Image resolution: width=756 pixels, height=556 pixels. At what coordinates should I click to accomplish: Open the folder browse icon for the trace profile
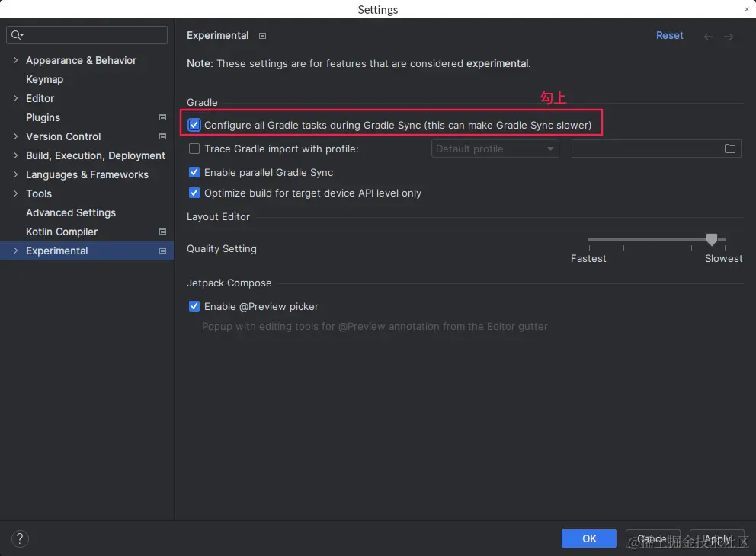729,149
